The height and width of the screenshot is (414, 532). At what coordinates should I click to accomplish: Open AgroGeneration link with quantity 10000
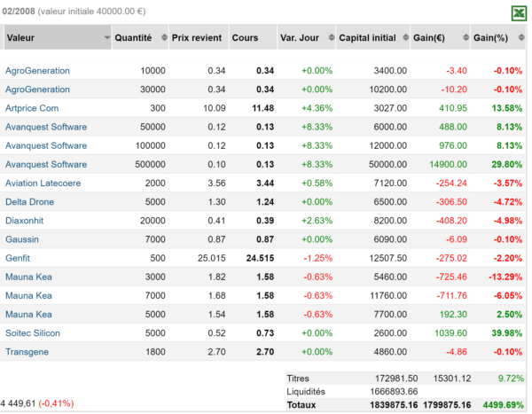[37, 71]
